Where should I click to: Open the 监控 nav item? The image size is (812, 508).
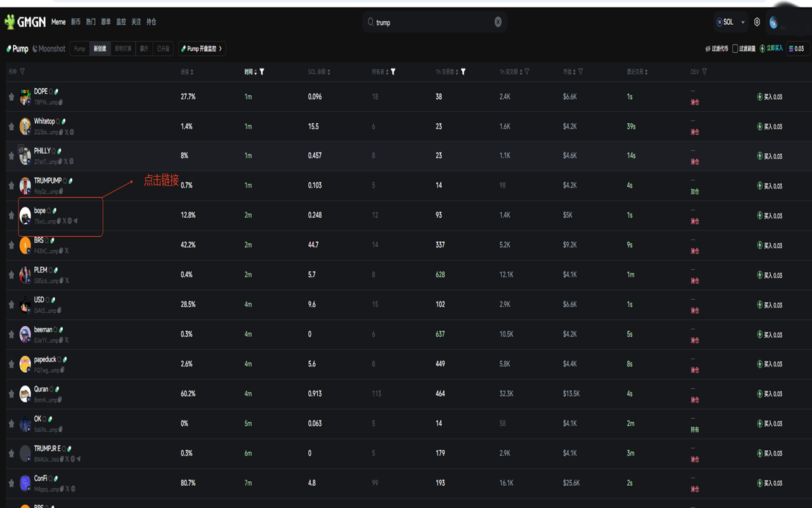121,22
